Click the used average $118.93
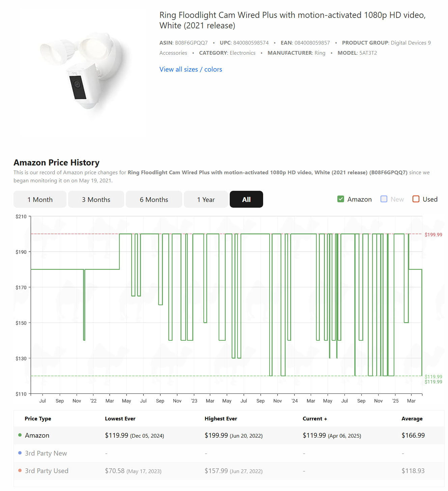The image size is (448, 491). point(413,471)
